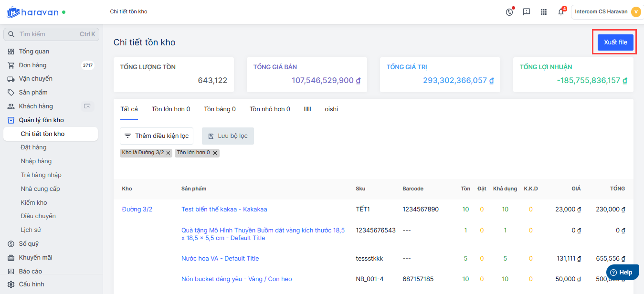Switch to the 'Tồn bằng 0' tab
This screenshot has height=294, width=644.
point(220,109)
